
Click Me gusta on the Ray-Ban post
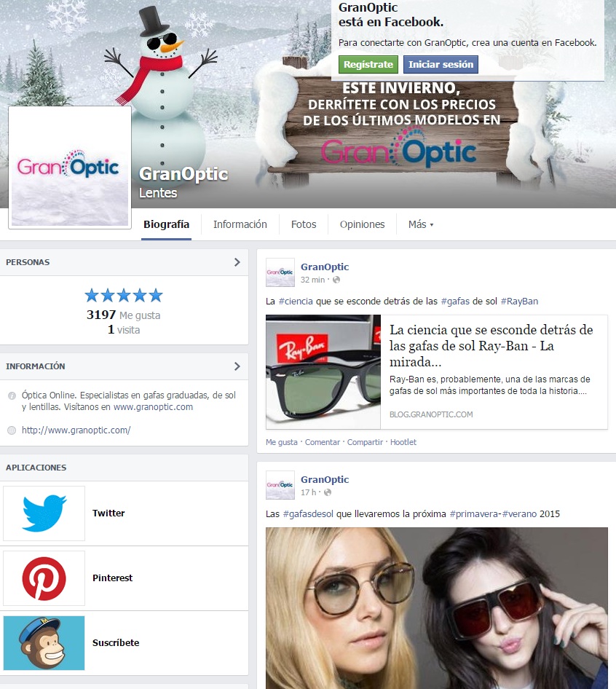tap(281, 443)
